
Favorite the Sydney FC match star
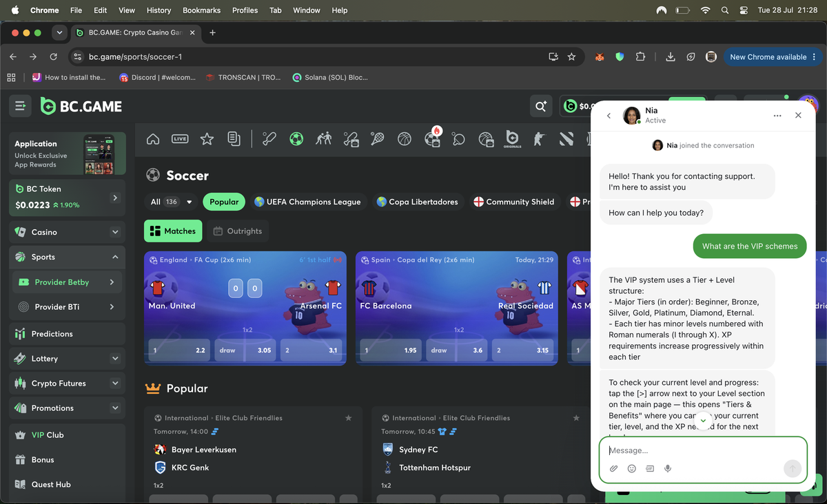pos(576,418)
